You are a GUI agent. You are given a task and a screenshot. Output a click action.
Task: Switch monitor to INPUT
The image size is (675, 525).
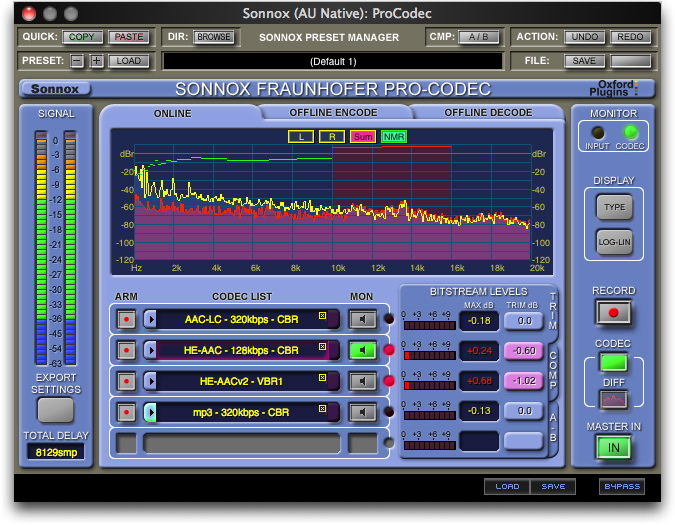click(x=598, y=133)
